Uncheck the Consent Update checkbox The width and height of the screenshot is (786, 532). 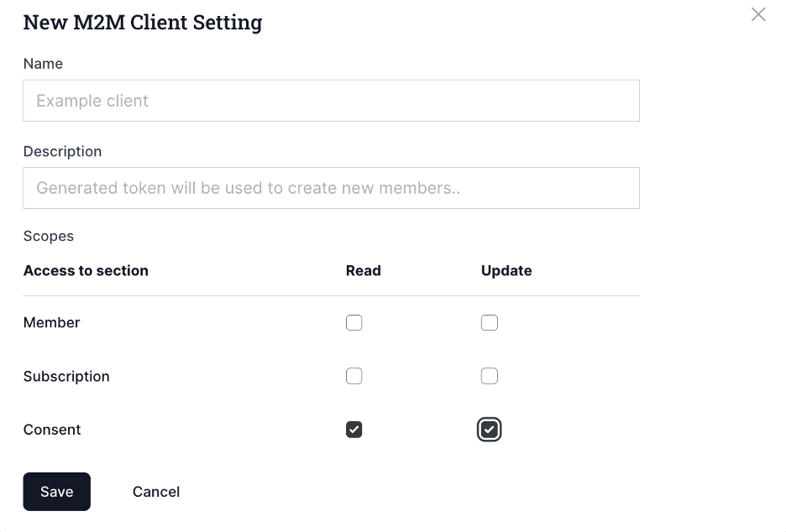point(490,429)
